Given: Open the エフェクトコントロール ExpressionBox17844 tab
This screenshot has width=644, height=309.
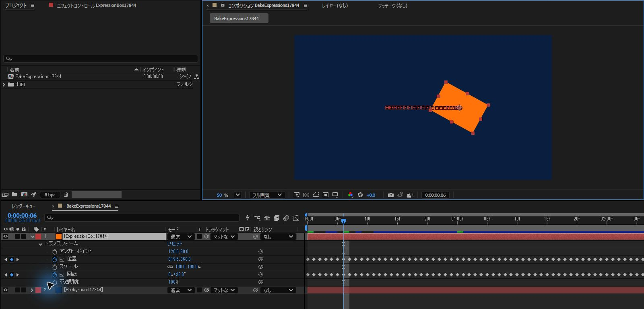Looking at the screenshot, I should click(x=97, y=6).
